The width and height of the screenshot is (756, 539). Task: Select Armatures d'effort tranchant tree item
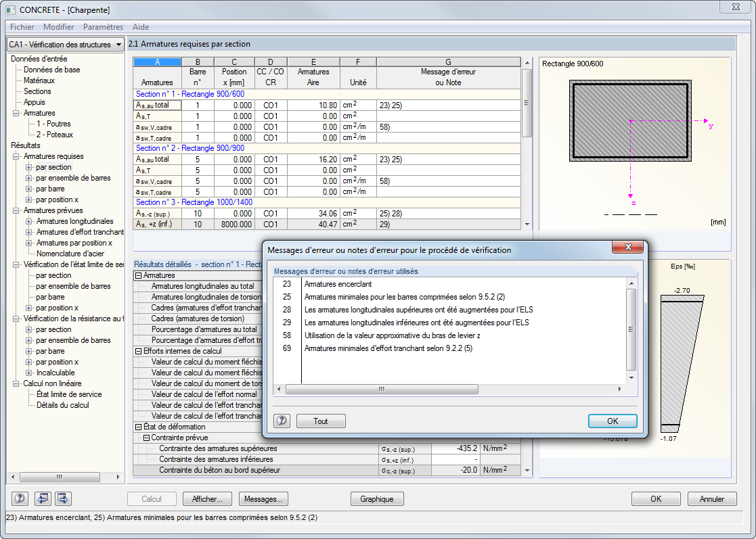tap(80, 232)
